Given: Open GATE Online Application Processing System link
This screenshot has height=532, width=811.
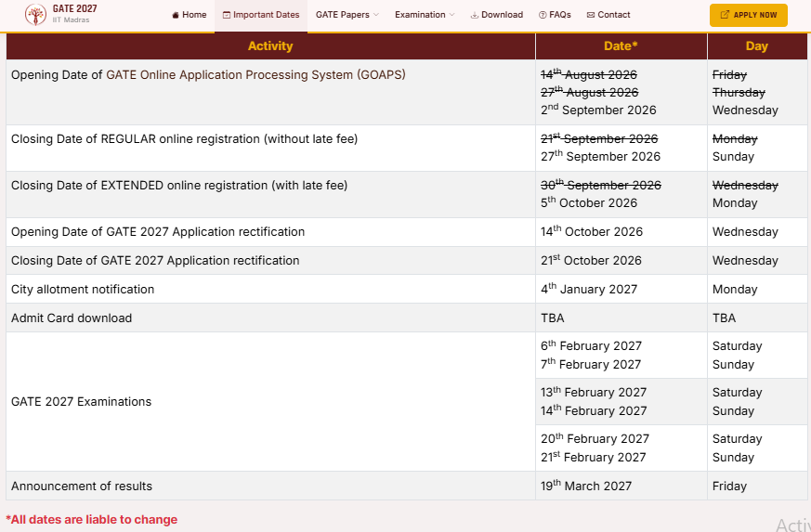Looking at the screenshot, I should pos(255,75).
